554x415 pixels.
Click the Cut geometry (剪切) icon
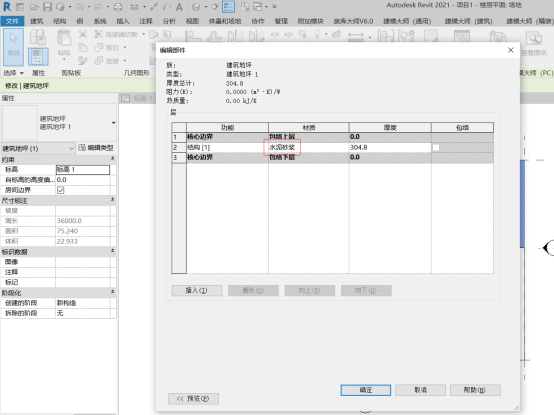98,47
